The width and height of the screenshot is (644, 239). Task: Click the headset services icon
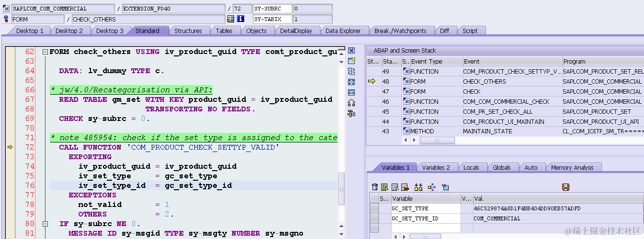pyautogui.click(x=351, y=103)
